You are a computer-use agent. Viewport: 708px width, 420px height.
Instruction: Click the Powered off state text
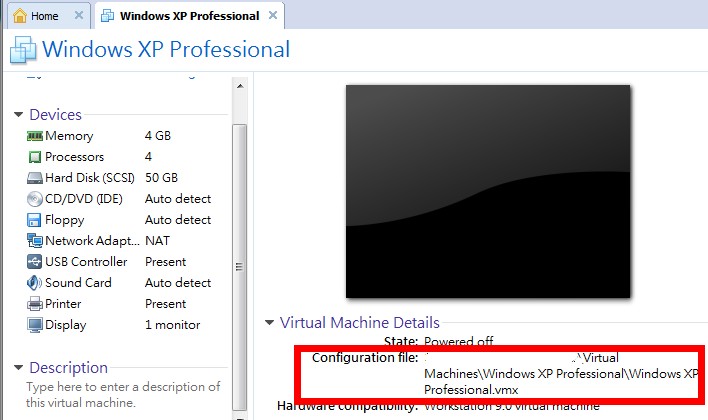pos(459,341)
